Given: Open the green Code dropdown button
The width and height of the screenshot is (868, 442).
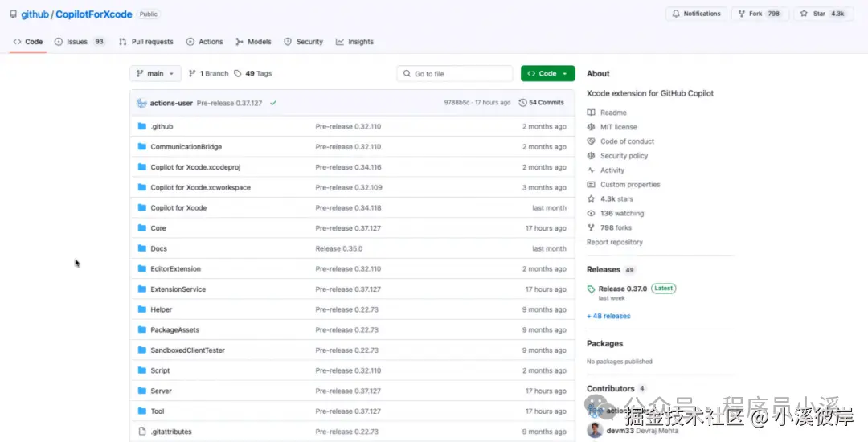Looking at the screenshot, I should [x=547, y=74].
